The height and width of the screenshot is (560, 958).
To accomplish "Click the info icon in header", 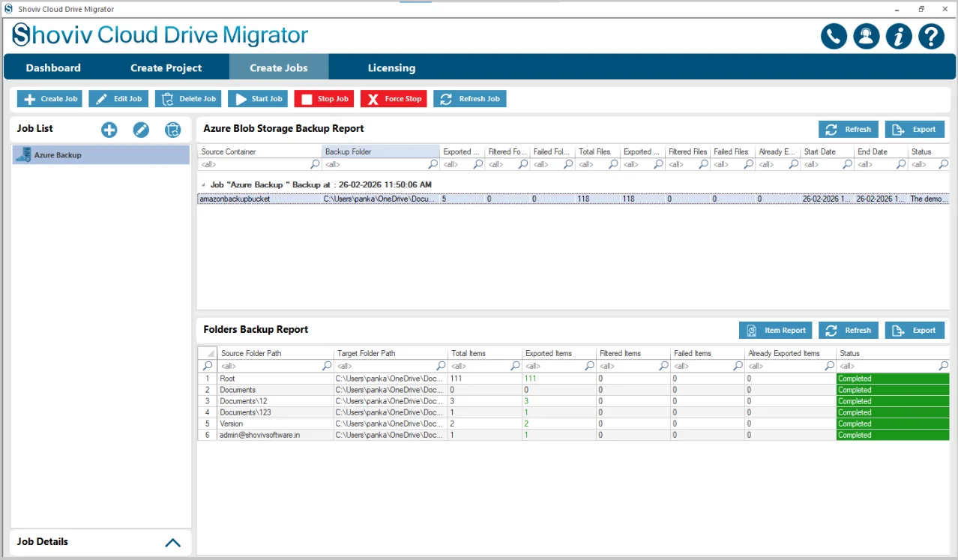I will (899, 36).
